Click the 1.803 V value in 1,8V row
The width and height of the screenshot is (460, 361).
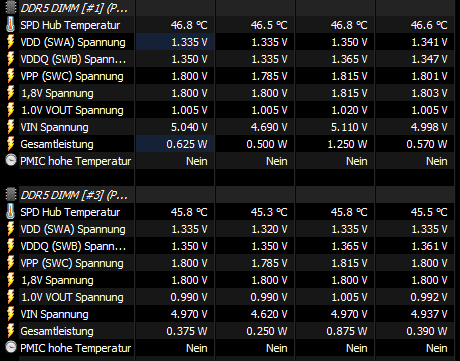[x=429, y=93]
